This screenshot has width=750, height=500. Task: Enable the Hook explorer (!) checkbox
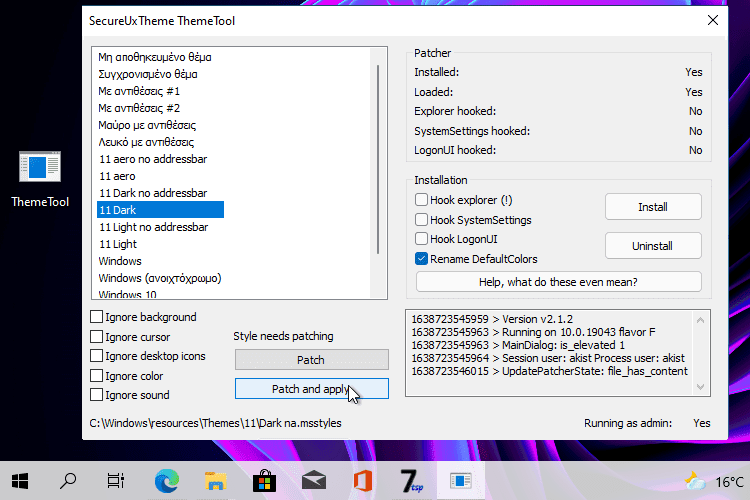(421, 200)
